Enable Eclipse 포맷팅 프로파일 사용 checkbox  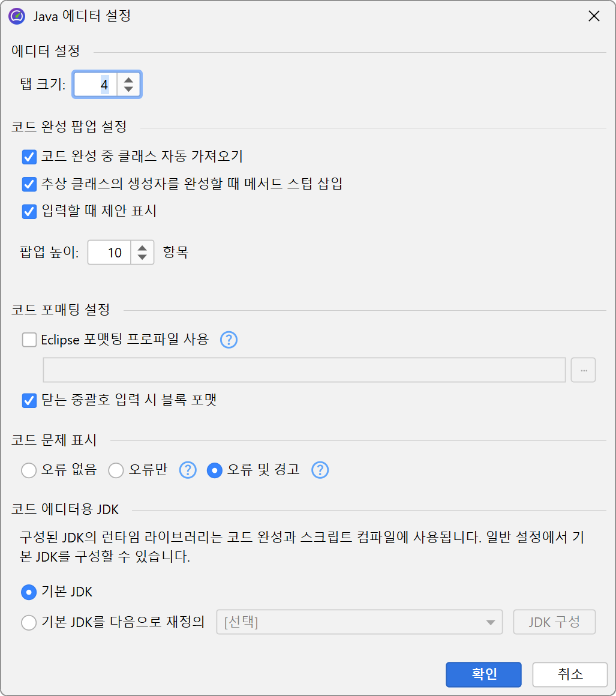[29, 340]
